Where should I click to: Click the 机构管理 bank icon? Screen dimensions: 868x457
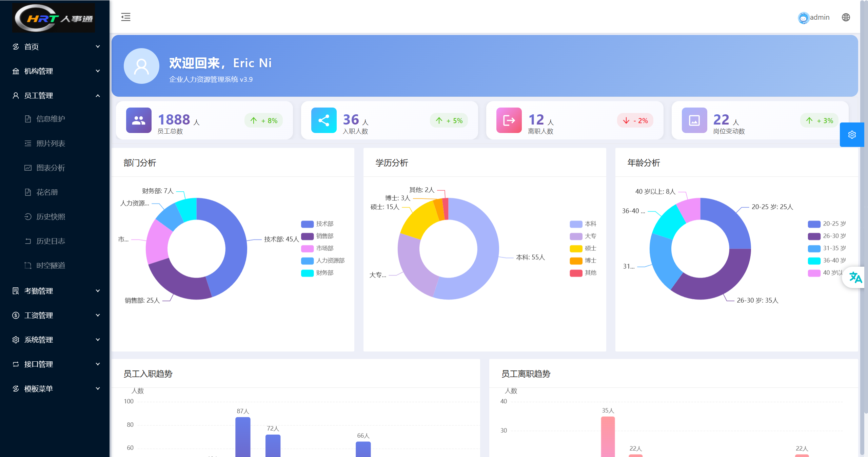16,71
